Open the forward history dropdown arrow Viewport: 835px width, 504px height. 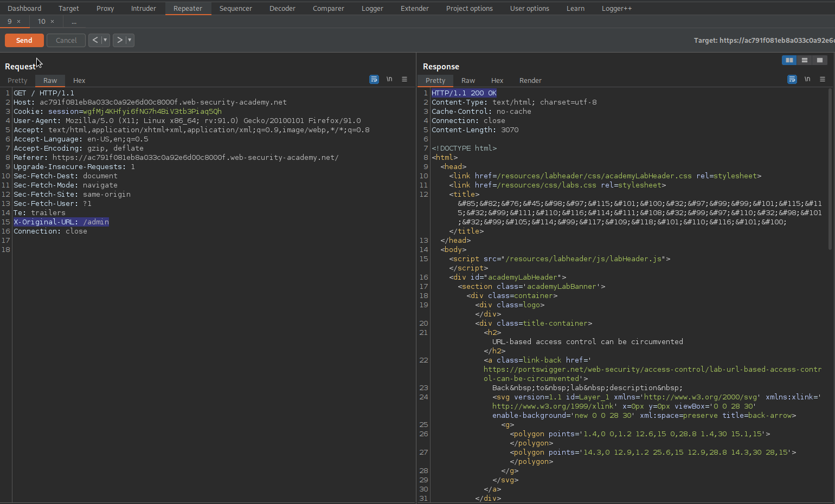click(130, 40)
